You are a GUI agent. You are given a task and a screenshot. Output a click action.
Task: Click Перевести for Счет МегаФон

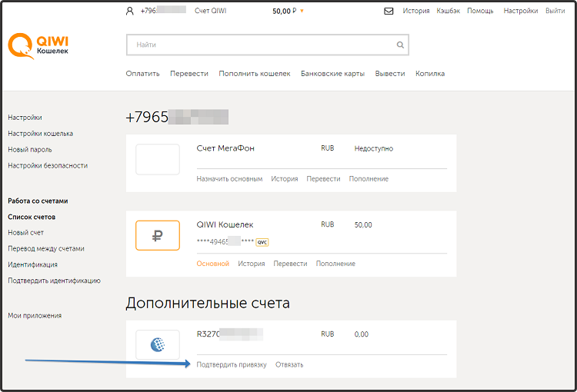tap(323, 179)
